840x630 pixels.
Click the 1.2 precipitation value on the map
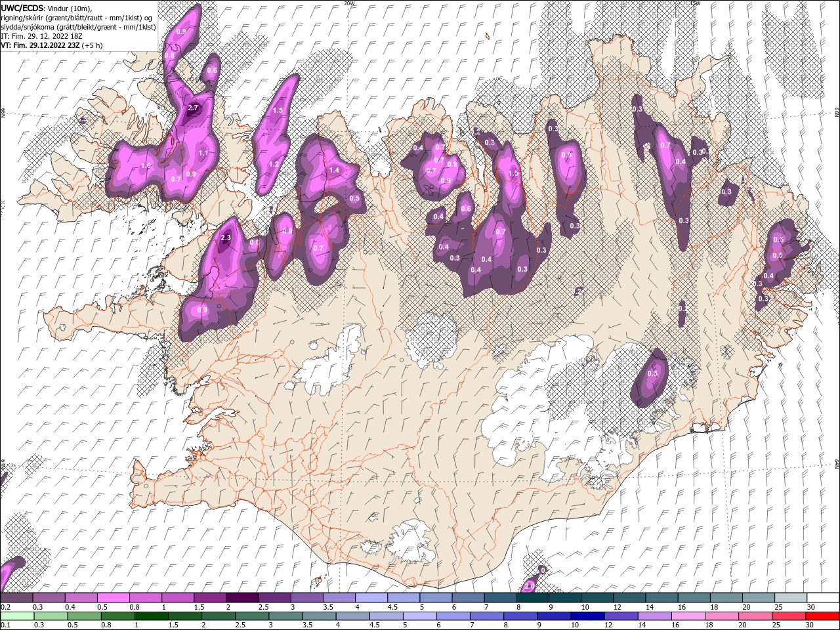point(274,164)
